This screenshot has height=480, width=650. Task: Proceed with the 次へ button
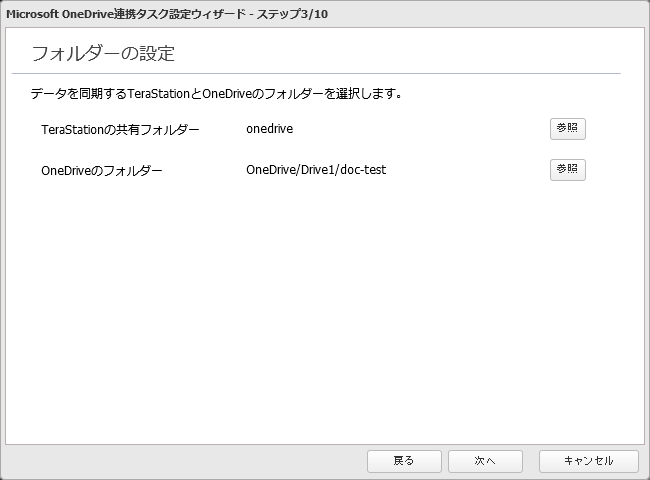485,461
